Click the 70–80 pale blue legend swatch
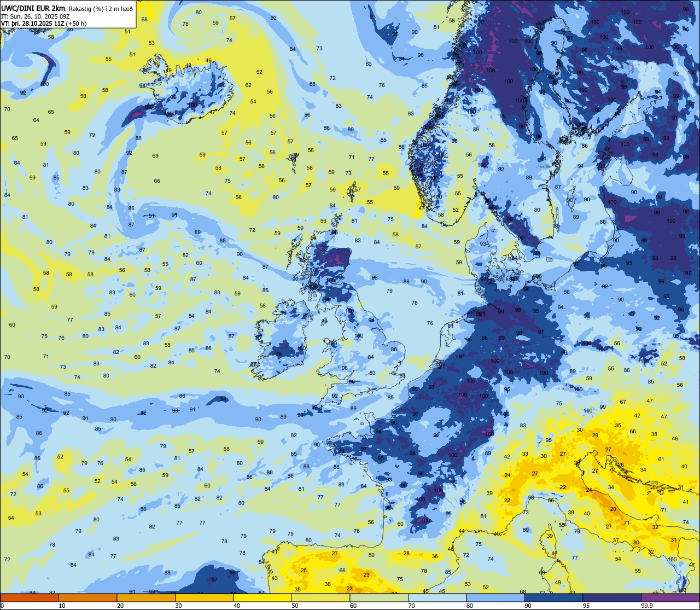700x610 pixels. (437, 597)
